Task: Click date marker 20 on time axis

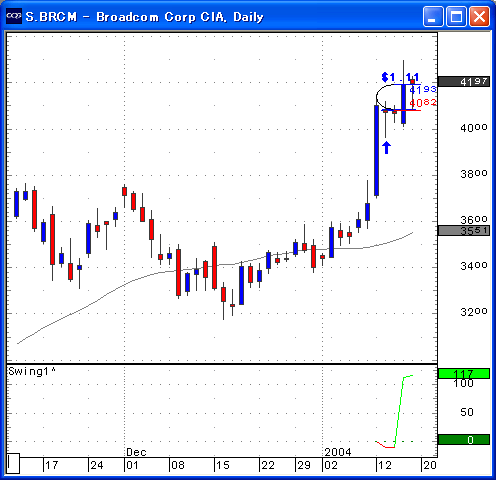Action: (x=430, y=465)
